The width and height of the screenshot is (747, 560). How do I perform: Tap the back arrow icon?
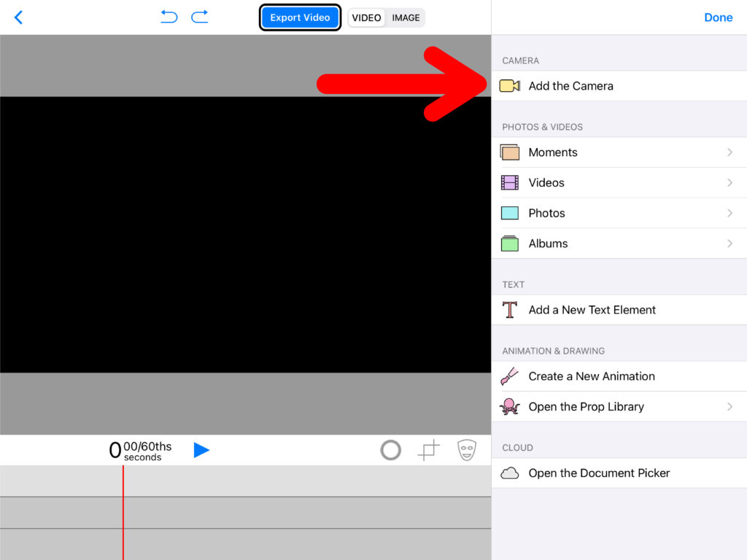point(19,17)
